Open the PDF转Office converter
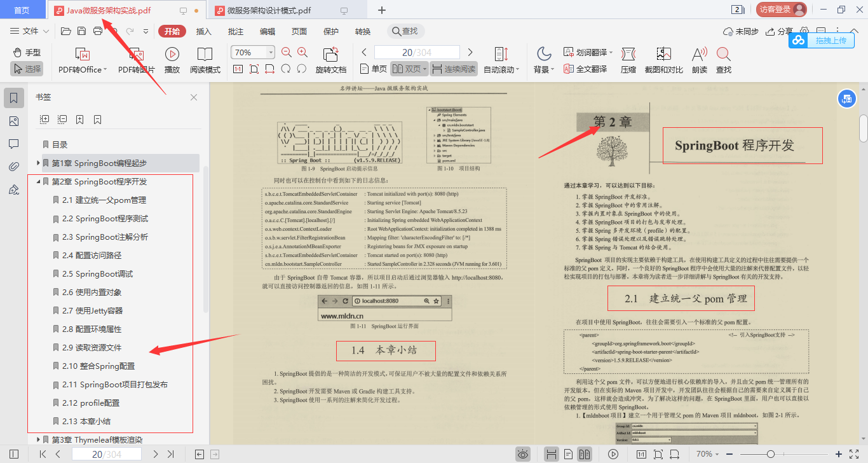This screenshot has height=463, width=868. point(82,61)
